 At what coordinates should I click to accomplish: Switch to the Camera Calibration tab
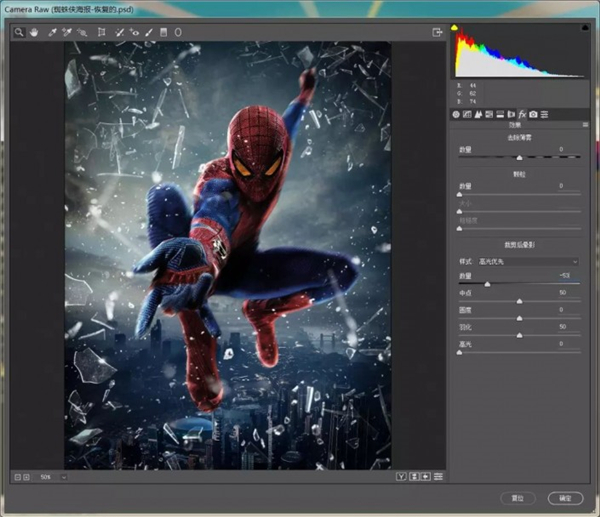click(x=534, y=114)
